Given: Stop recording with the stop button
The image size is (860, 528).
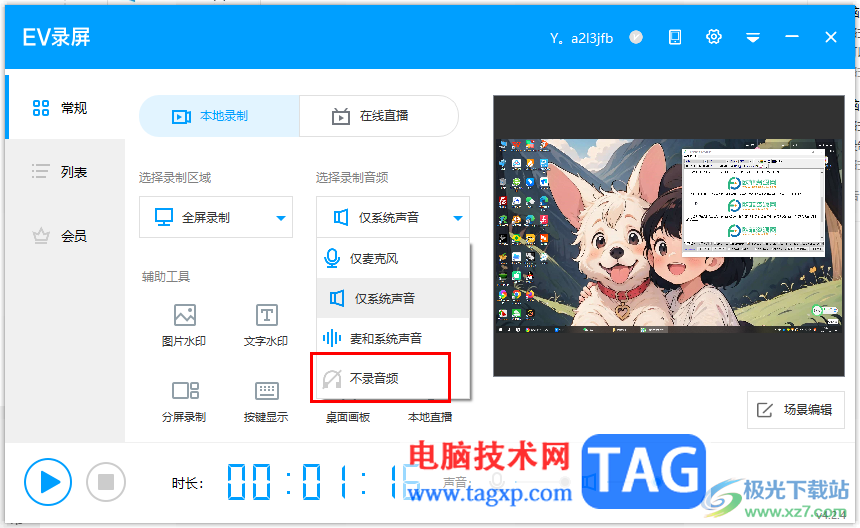Looking at the screenshot, I should tap(106, 482).
